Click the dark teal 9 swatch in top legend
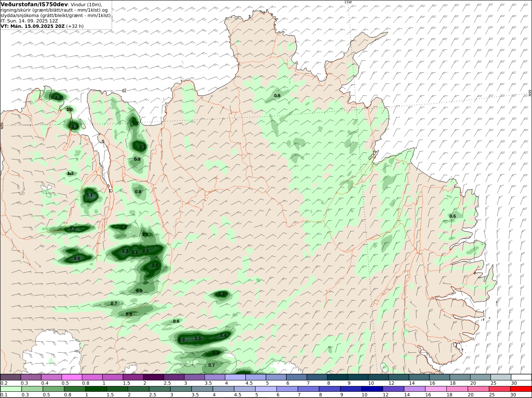 pyautogui.click(x=357, y=377)
